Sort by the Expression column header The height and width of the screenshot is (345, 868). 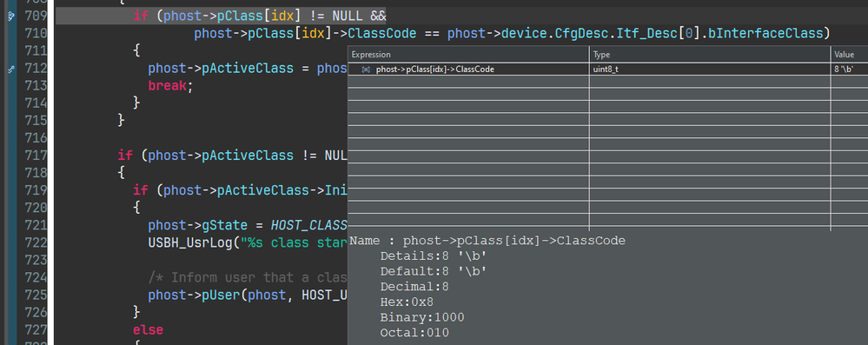pyautogui.click(x=468, y=54)
